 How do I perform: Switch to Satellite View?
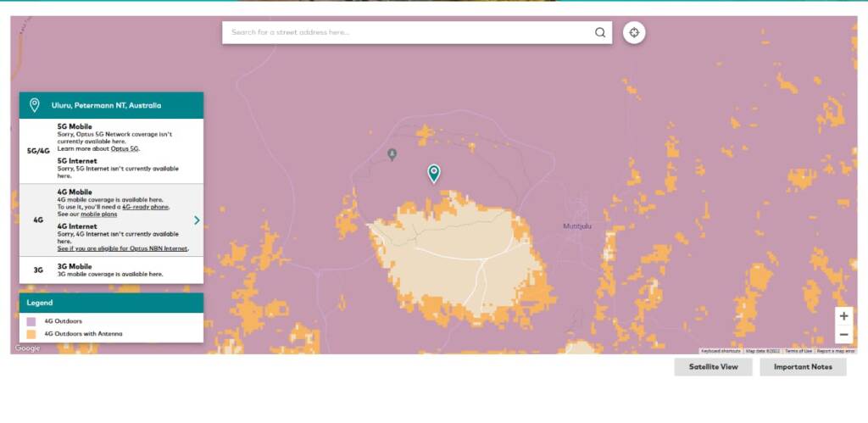713,366
